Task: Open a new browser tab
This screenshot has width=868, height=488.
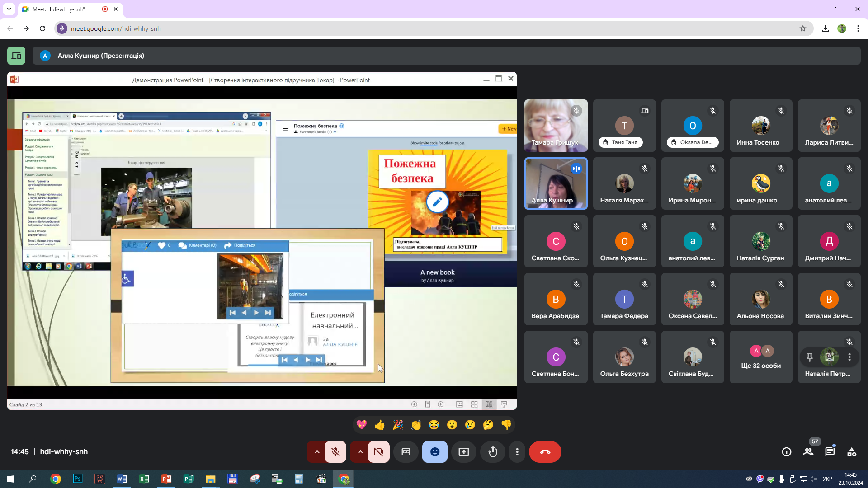Action: [132, 9]
